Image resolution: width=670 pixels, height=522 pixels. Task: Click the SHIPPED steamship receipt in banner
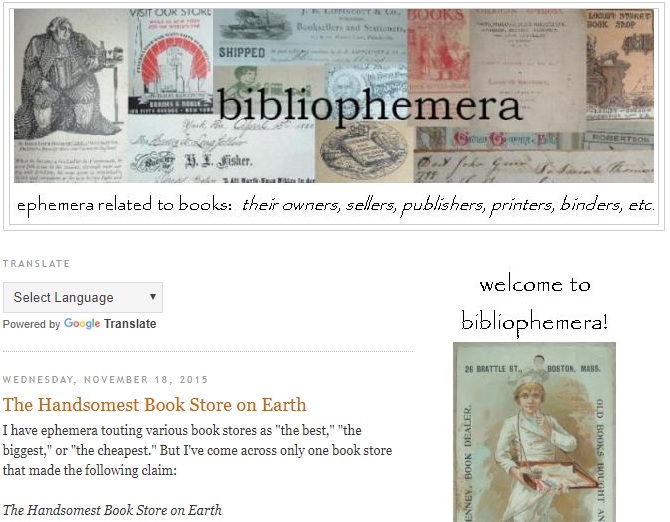click(310, 38)
